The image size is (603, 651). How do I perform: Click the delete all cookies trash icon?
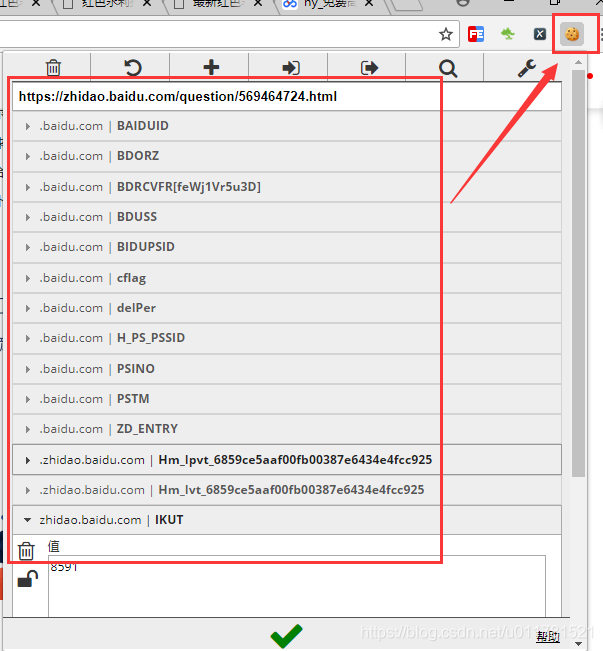pyautogui.click(x=53, y=68)
